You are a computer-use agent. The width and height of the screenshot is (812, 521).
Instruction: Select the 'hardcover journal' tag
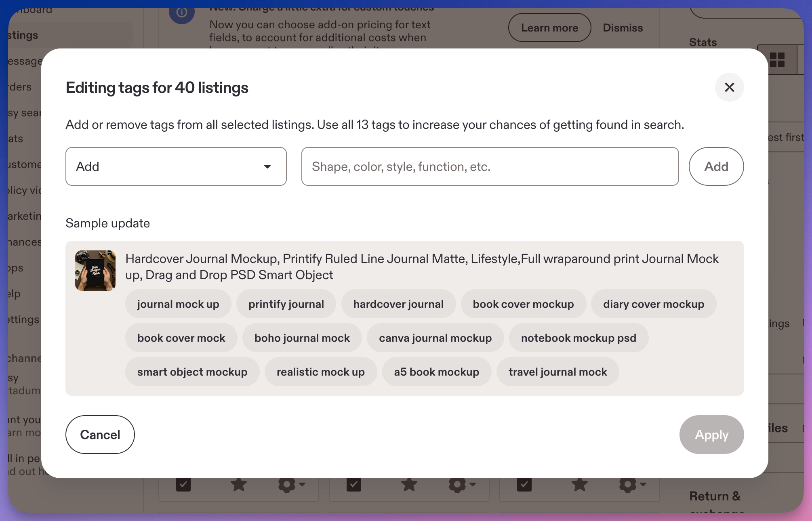[398, 304]
